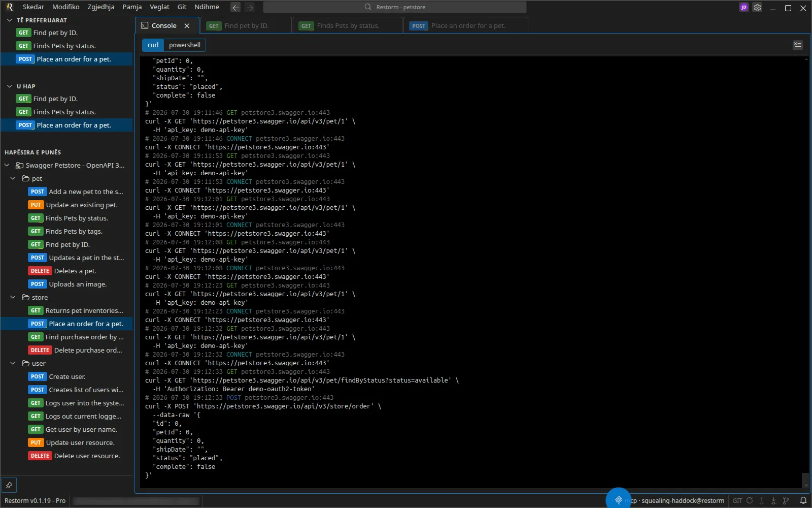This screenshot has width=812, height=508.
Task: Go forward with the right arrow button
Action: (x=250, y=7)
